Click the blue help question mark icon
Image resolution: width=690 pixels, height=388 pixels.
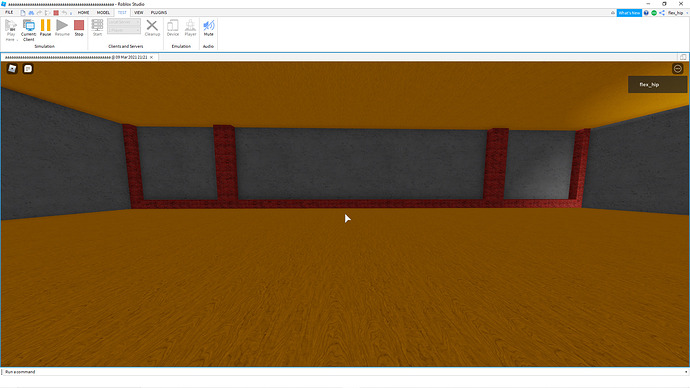click(646, 13)
